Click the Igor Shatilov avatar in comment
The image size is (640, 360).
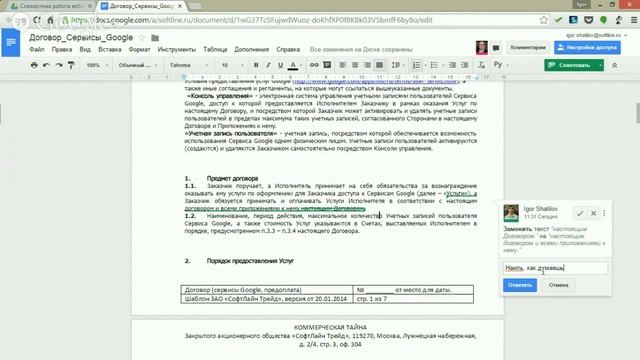511,213
